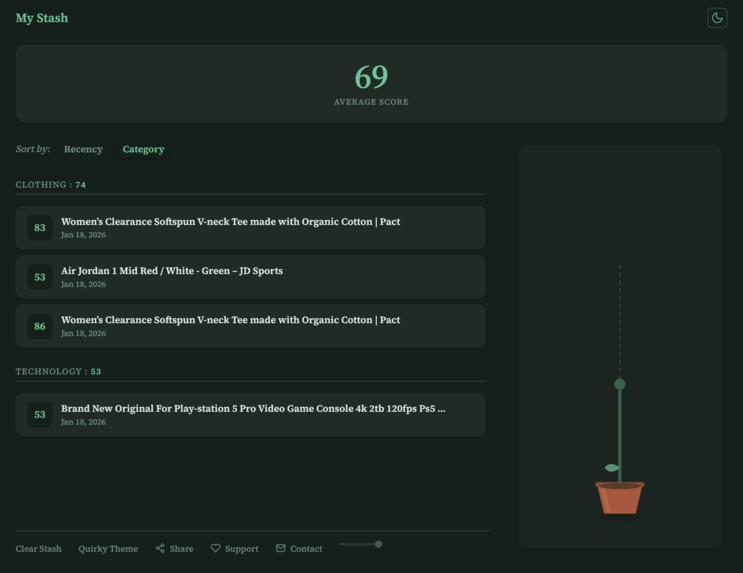Sort stash by Category
Image resolution: width=743 pixels, height=573 pixels.
(144, 149)
